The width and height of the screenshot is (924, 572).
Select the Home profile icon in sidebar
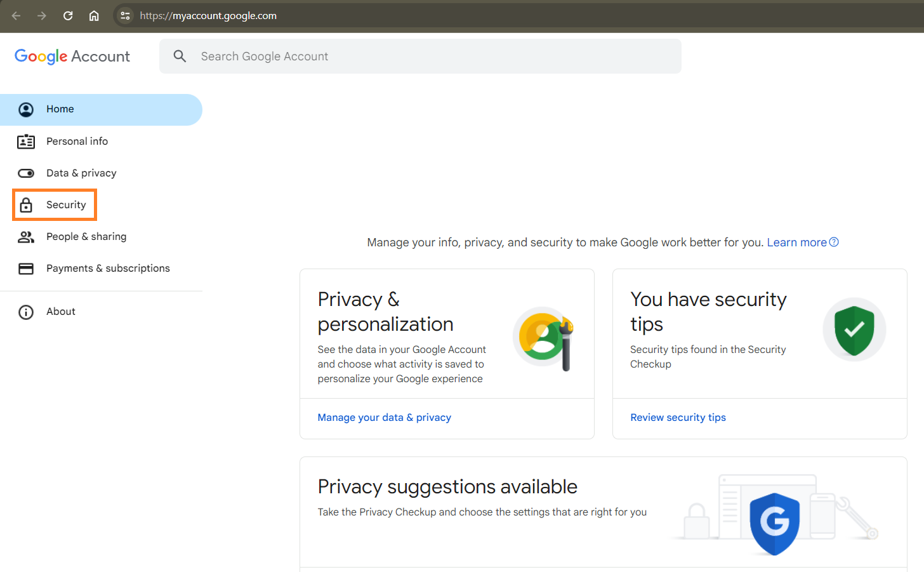pyautogui.click(x=26, y=110)
